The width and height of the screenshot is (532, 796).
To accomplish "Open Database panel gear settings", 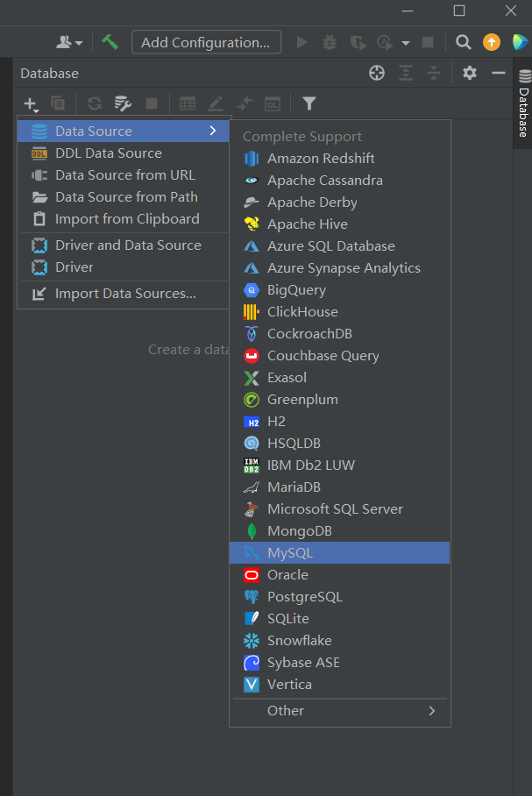I will [x=470, y=73].
